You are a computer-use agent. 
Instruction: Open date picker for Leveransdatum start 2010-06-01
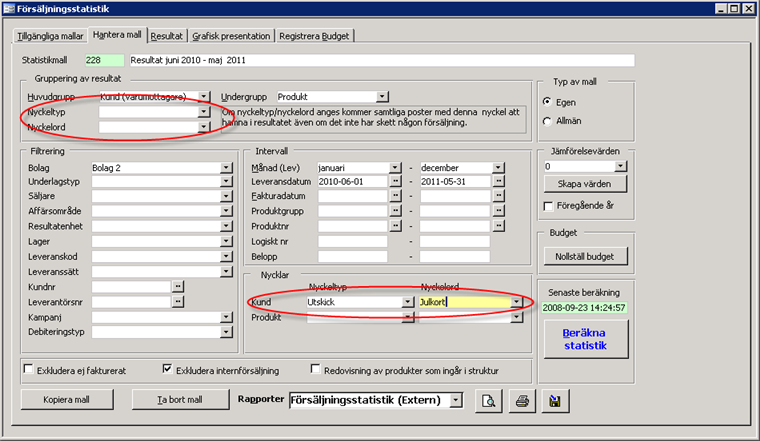(x=397, y=182)
